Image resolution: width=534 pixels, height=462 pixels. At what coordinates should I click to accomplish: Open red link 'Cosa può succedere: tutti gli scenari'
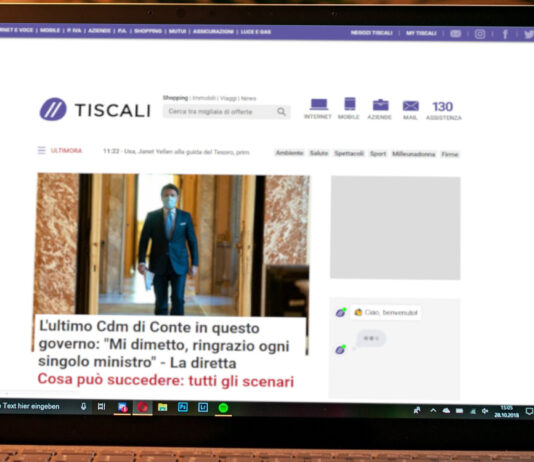[166, 380]
